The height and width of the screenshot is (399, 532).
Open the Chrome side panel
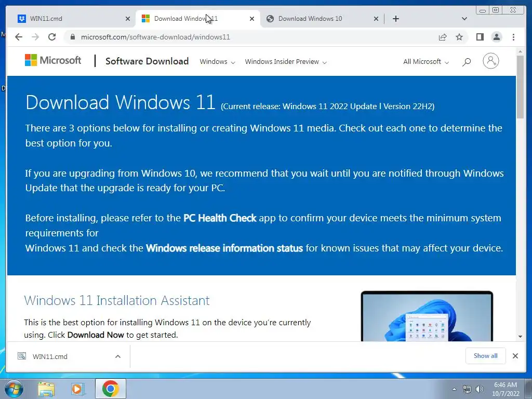pyautogui.click(x=480, y=37)
